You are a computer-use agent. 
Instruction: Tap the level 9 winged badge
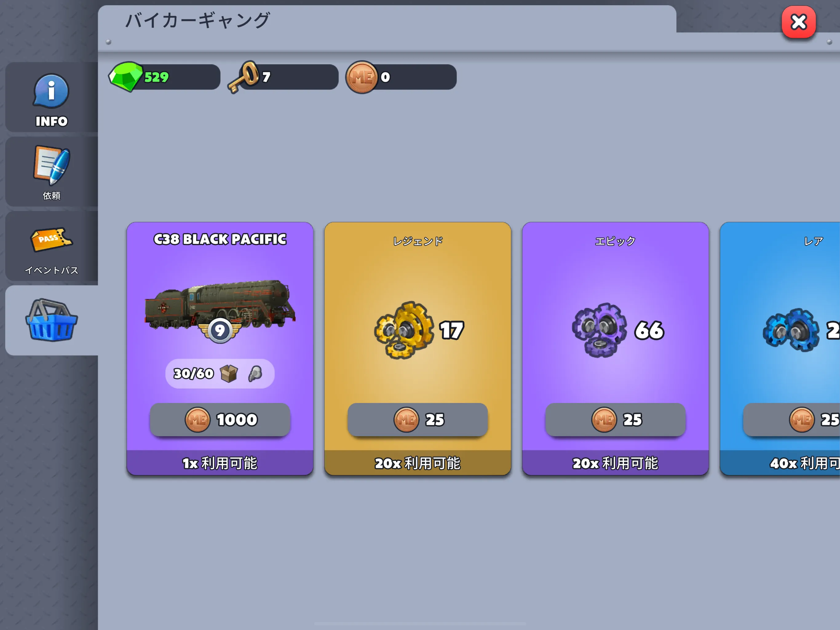(220, 331)
